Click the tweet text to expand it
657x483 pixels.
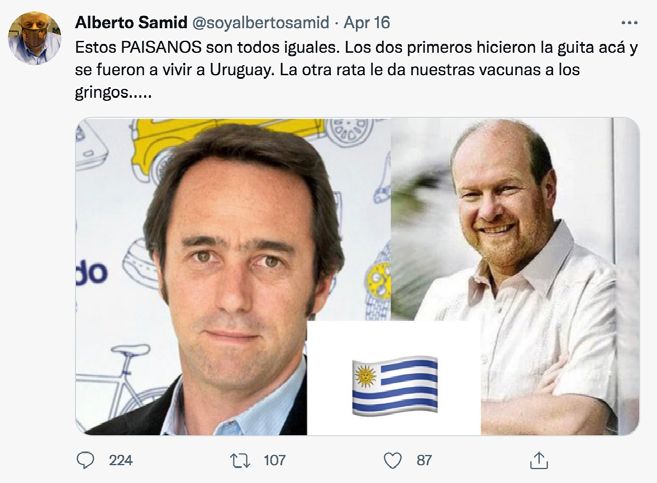356,70
